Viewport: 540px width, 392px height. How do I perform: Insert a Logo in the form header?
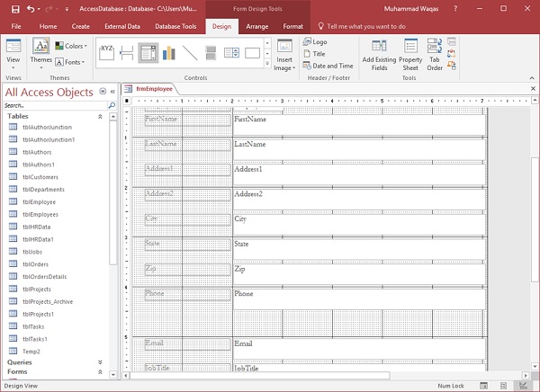point(315,41)
